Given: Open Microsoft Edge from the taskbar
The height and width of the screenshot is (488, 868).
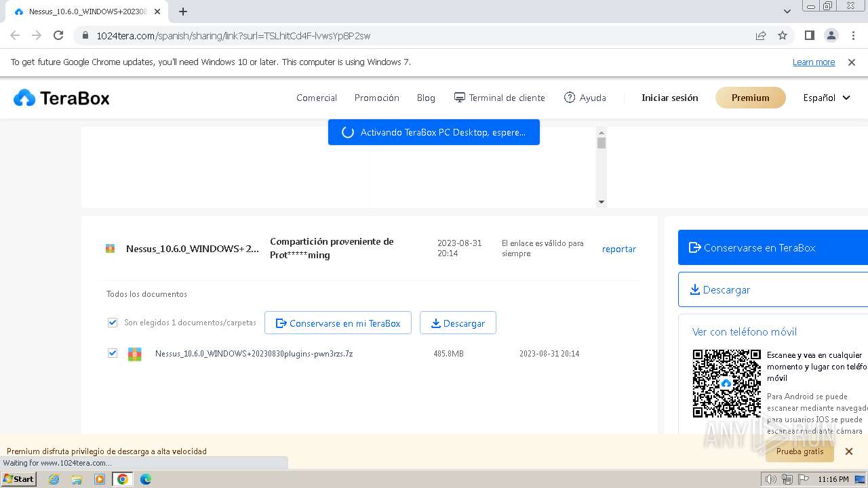Looking at the screenshot, I should click(x=146, y=479).
